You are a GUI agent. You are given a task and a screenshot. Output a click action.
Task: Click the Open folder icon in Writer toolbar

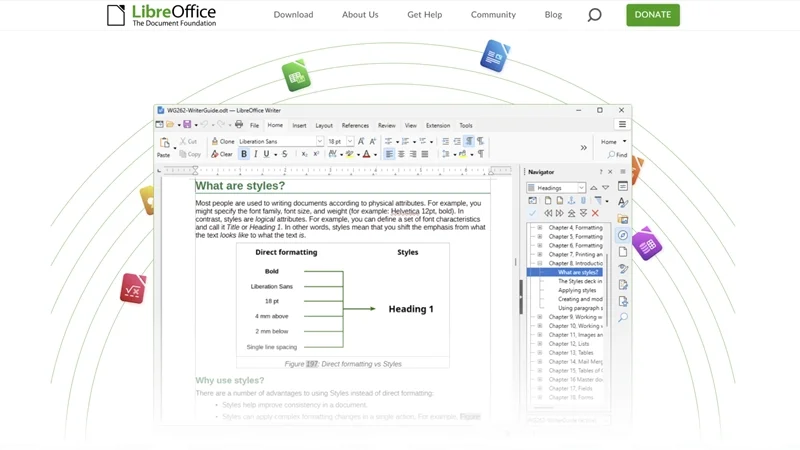pos(170,124)
